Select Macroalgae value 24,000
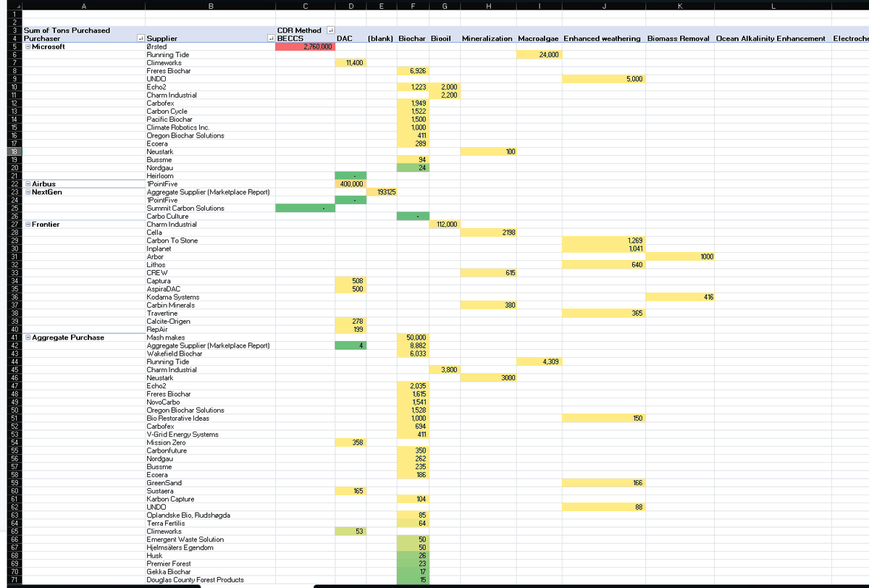 (x=540, y=54)
